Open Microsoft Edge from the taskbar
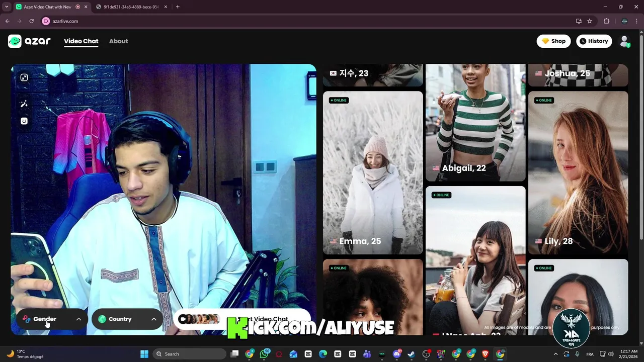 [x=323, y=354]
